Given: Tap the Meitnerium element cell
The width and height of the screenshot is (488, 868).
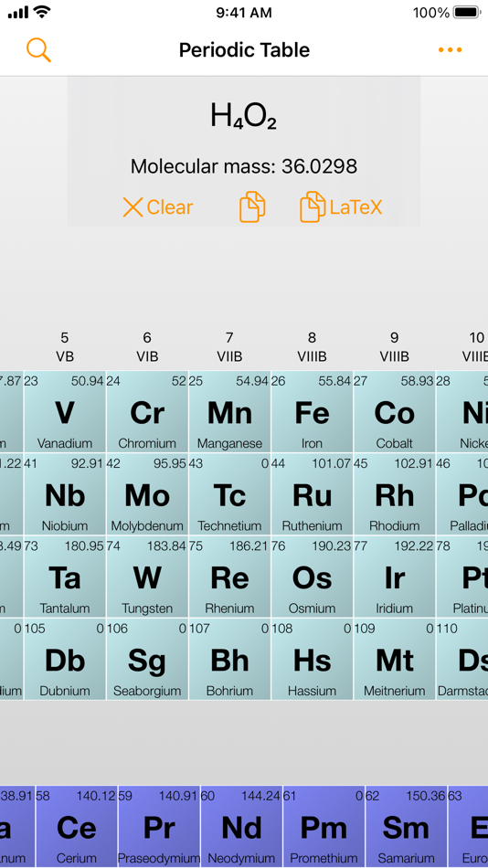Looking at the screenshot, I should point(395,660).
